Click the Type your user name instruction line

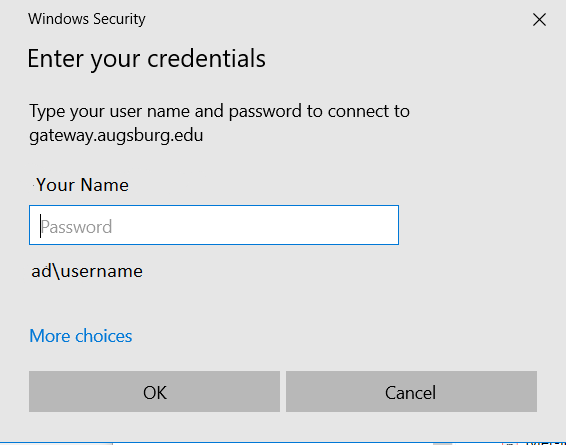tap(219, 111)
